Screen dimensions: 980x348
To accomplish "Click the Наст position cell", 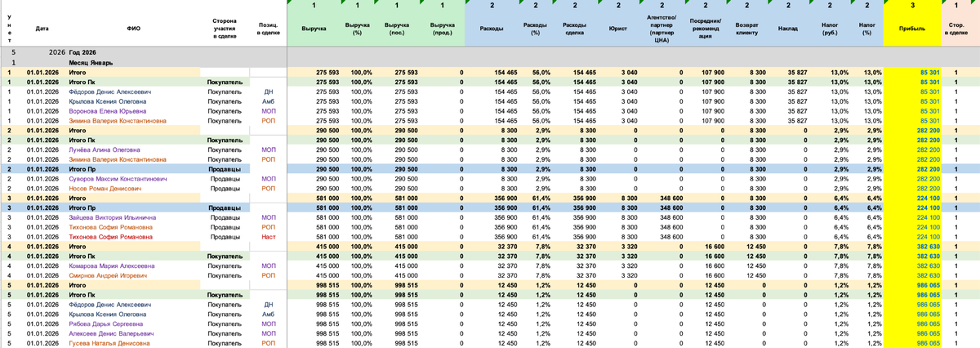I will [x=269, y=237].
